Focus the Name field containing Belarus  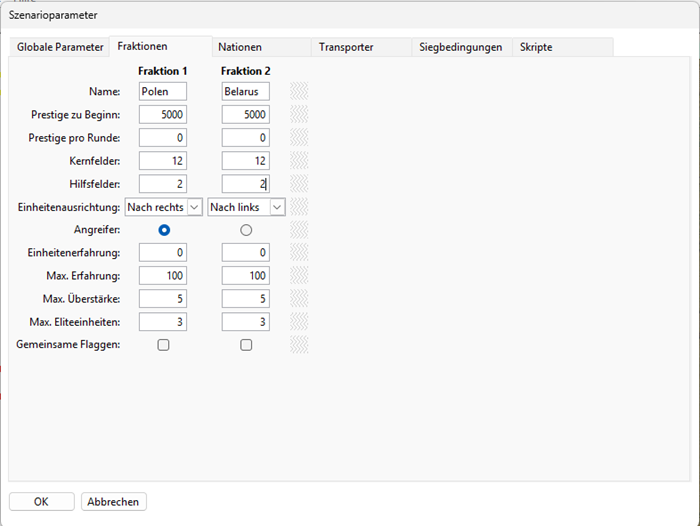tap(246, 92)
